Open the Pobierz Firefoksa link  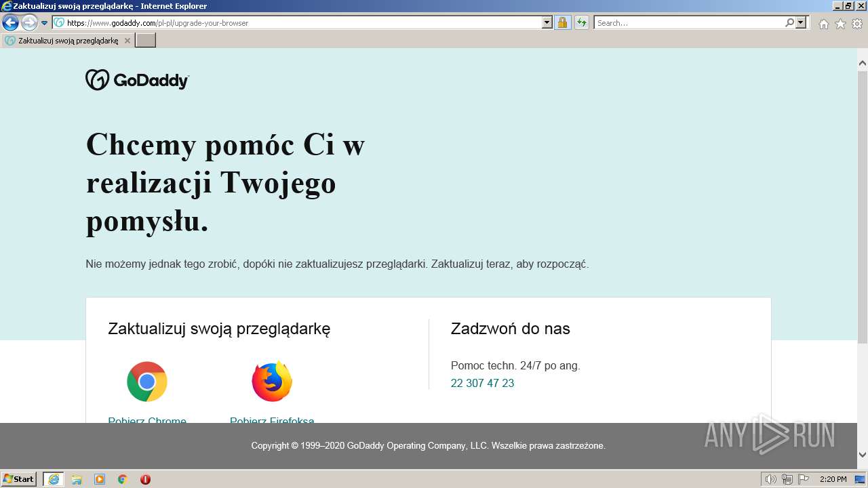272,420
